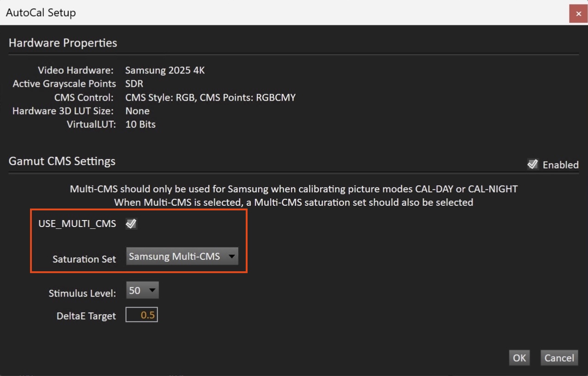Click the Gamut CMS Settings heading
588x376 pixels.
(x=62, y=161)
